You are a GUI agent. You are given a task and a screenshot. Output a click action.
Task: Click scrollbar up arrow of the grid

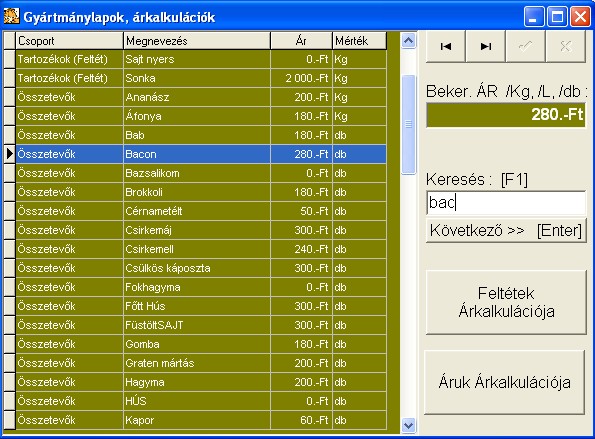pyautogui.click(x=408, y=41)
